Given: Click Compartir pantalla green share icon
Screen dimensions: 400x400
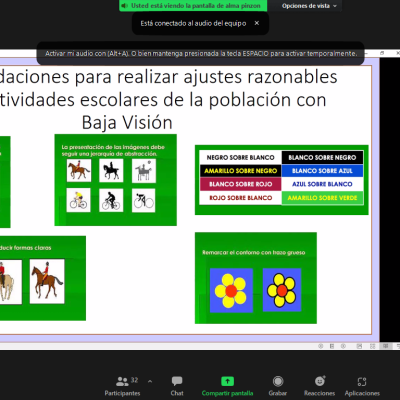Looking at the screenshot, I should (x=227, y=381).
